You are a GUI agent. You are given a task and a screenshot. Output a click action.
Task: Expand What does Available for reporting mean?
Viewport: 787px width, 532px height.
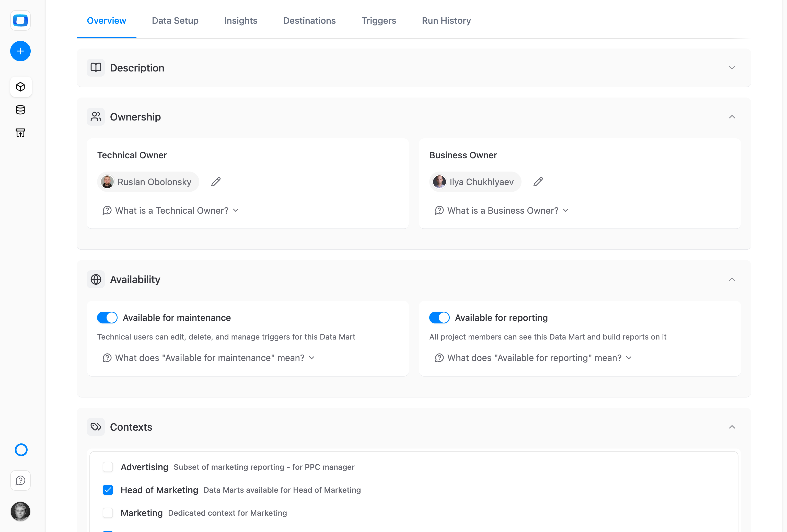click(x=533, y=358)
